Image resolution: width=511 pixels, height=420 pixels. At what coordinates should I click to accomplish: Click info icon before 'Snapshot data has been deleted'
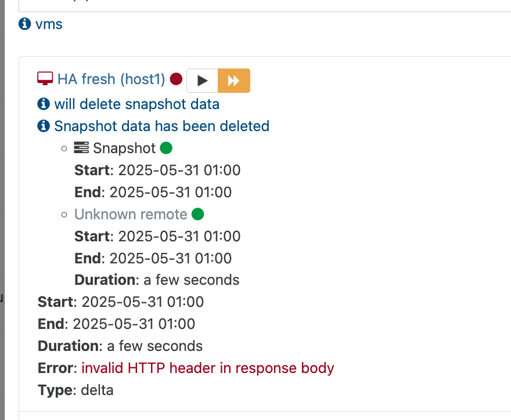[44, 126]
